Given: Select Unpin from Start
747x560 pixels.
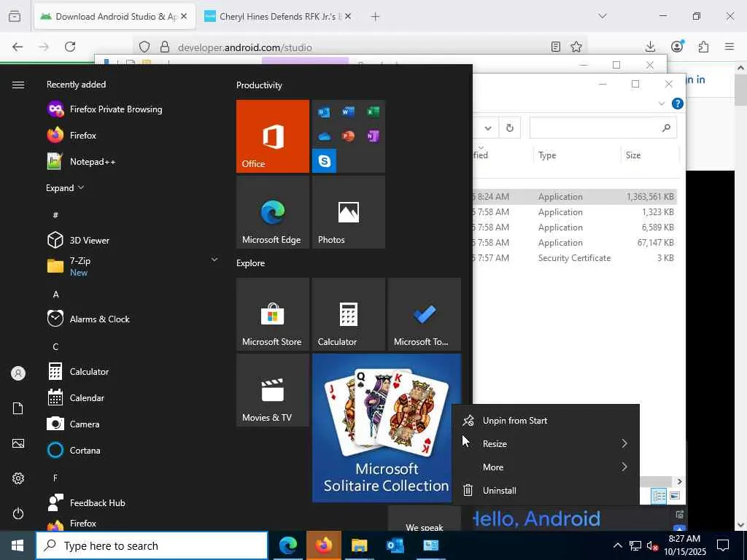Looking at the screenshot, I should point(546,421).
